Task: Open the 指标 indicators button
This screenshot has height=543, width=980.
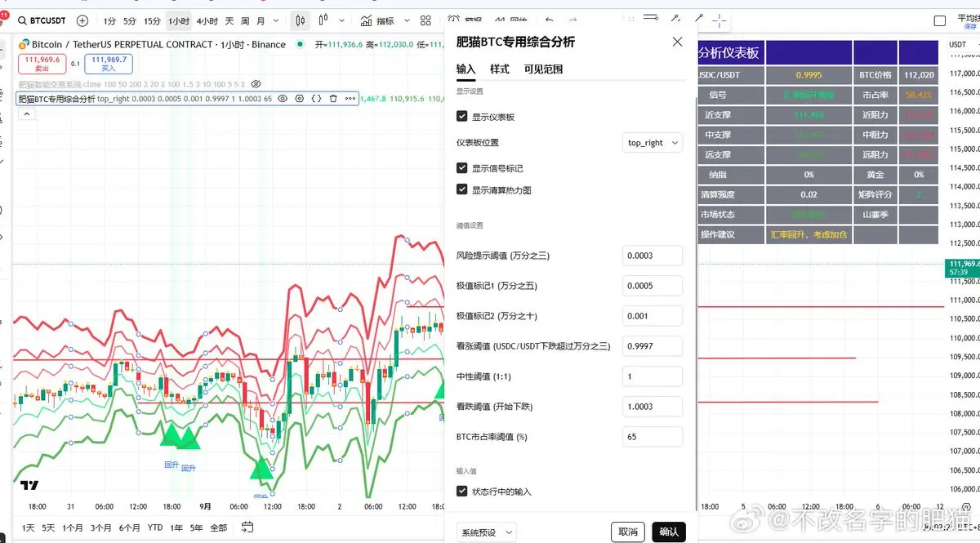Action: pos(377,20)
